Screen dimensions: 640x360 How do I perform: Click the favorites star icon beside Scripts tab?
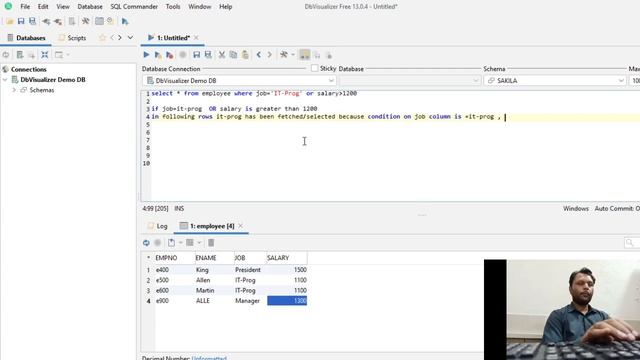102,38
